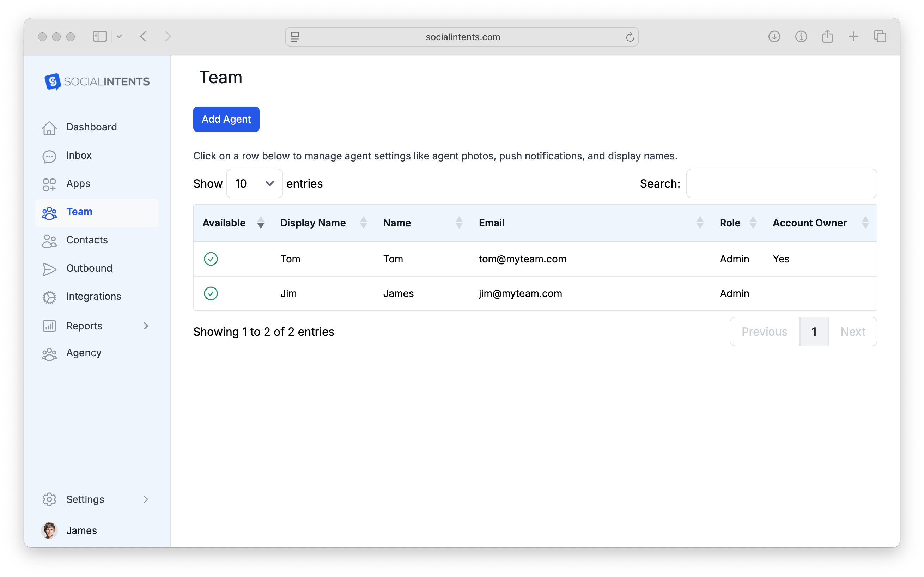924x577 pixels.
Task: Click into the Search input field
Action: 781,183
